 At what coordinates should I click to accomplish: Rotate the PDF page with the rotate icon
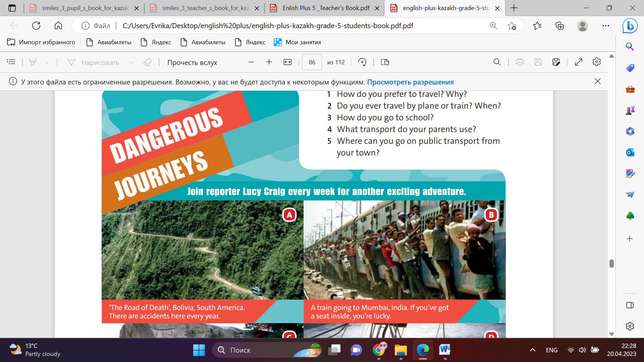[362, 62]
